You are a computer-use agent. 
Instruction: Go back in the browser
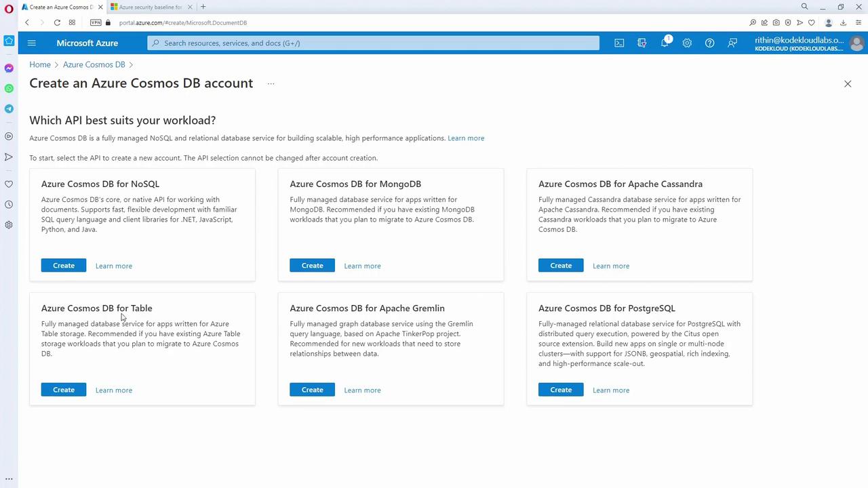(x=27, y=22)
